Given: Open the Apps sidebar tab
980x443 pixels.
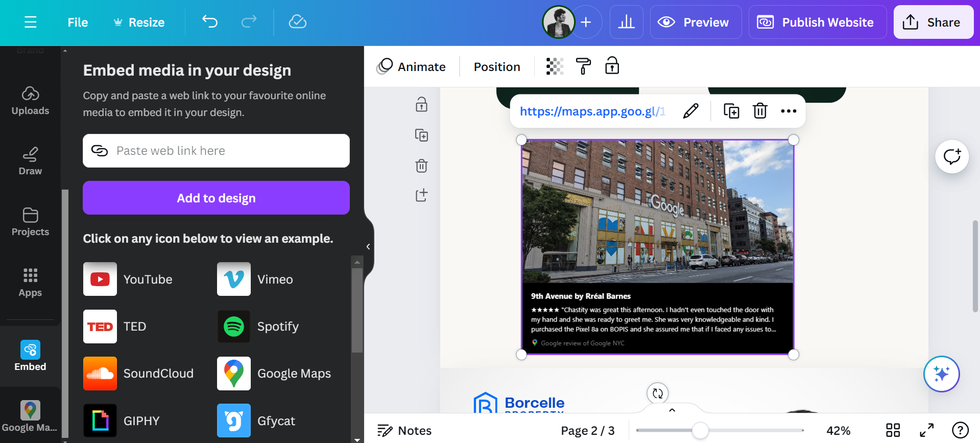Looking at the screenshot, I should tap(30, 282).
